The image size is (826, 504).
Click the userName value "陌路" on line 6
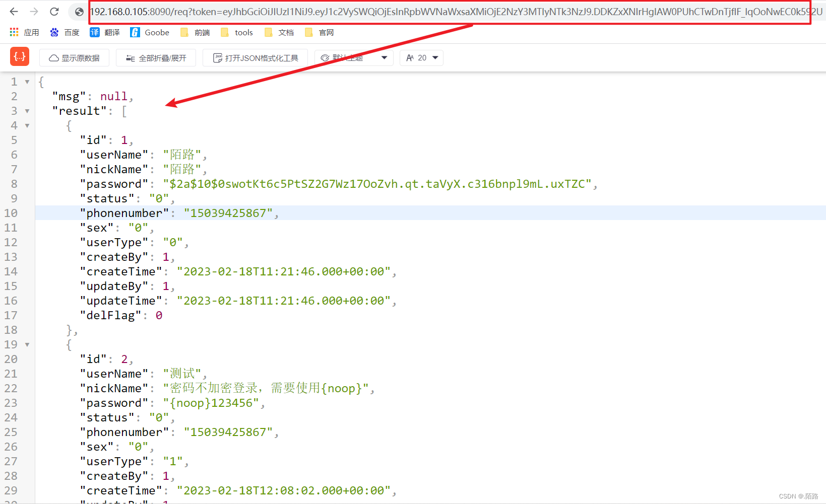(x=182, y=155)
